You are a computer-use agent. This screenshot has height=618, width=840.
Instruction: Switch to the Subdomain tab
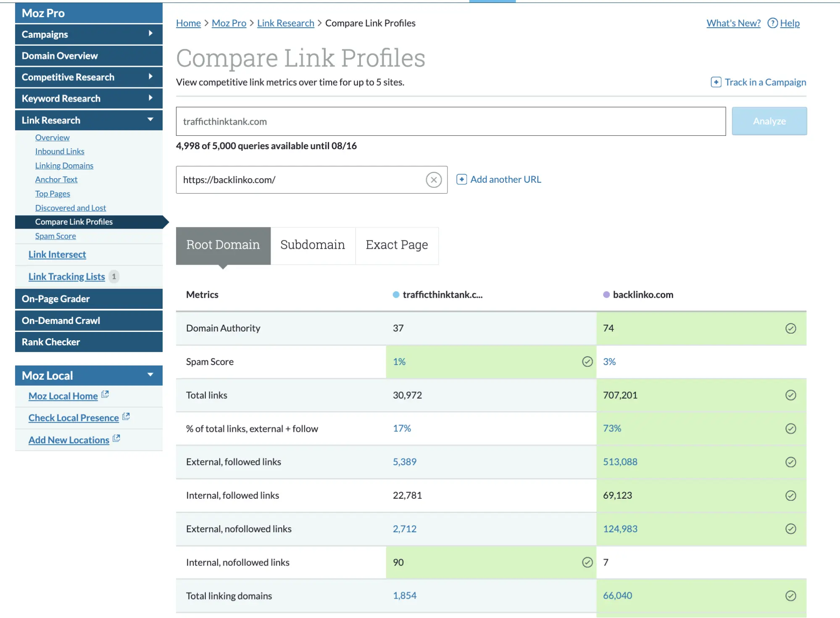click(x=313, y=245)
